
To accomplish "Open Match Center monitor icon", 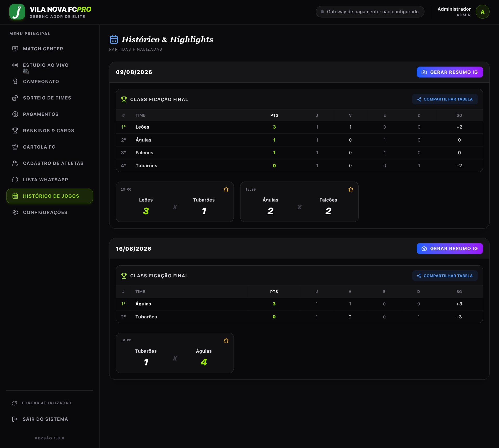I will pos(15,49).
